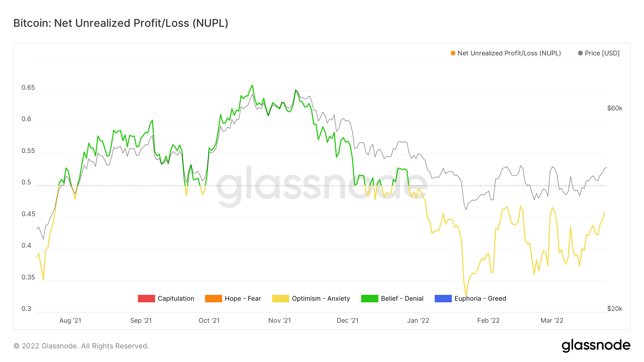
Task: Click the Aug '21 axis label
Action: click(x=70, y=321)
